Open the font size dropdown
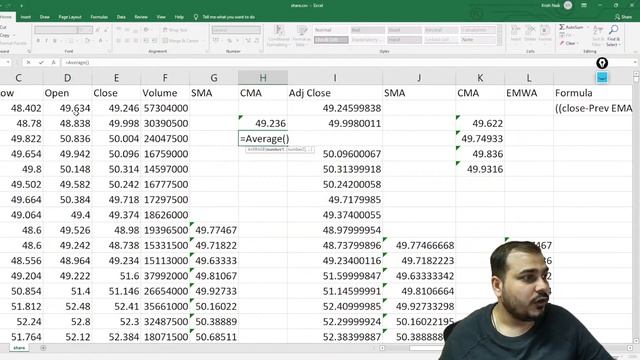640x360 pixels. coord(85,30)
